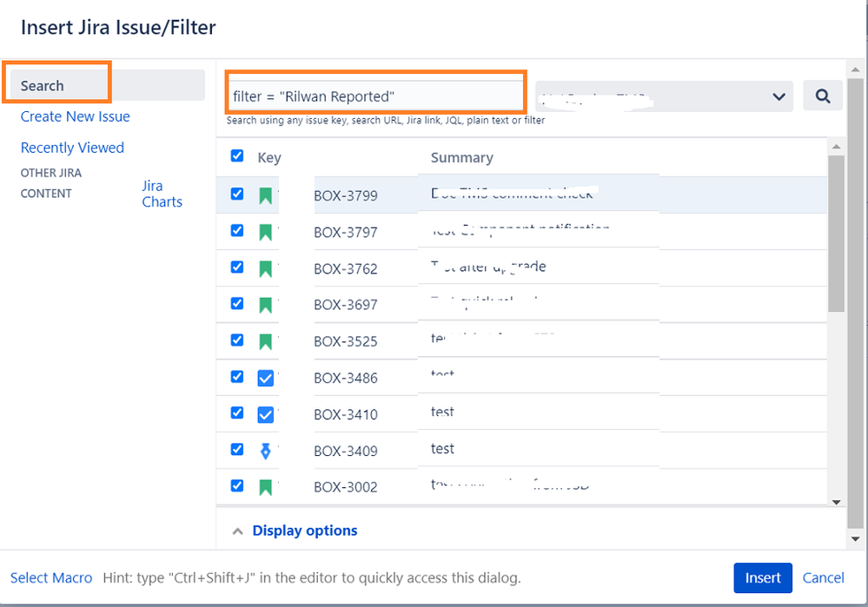Uncheck the BOX-3697 row checkbox
This screenshot has height=607, width=868.
[237, 303]
